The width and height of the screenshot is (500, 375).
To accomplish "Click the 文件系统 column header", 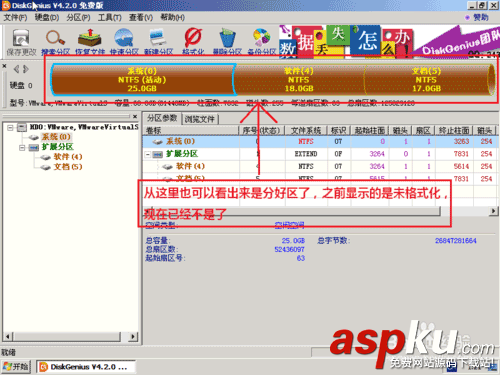I will click(x=306, y=130).
